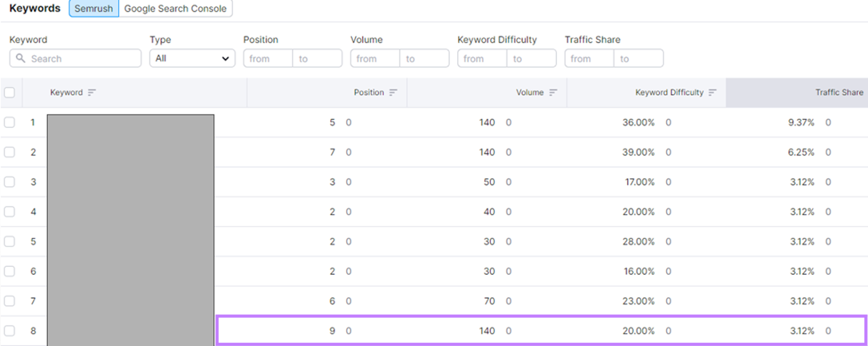Sort using Keyword Difficulty filter icon
This screenshot has height=346, width=868.
click(712, 93)
